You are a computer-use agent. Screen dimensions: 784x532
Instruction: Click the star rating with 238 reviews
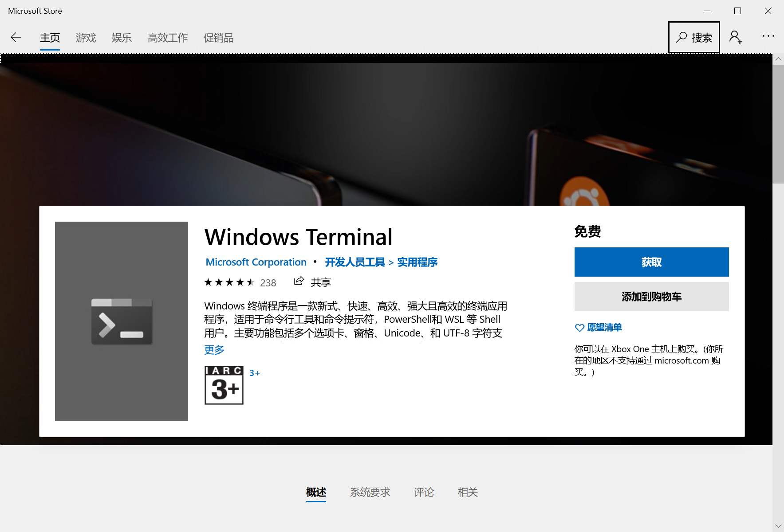click(240, 282)
